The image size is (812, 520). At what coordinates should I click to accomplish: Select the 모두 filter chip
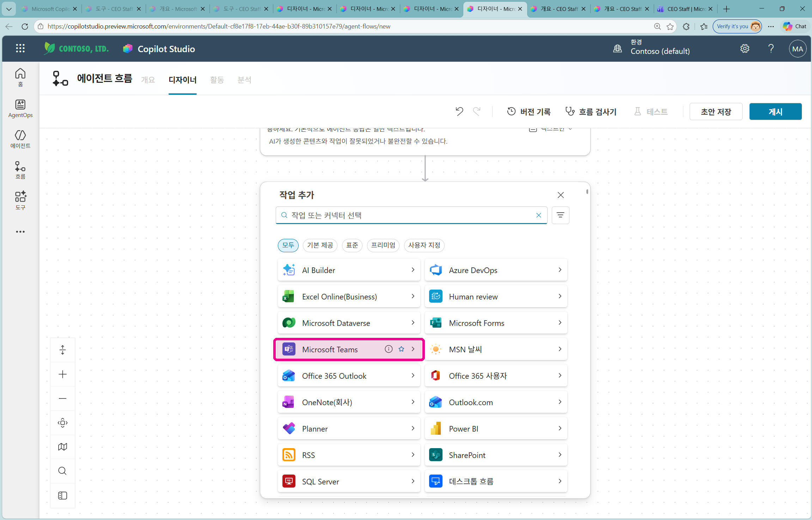point(288,245)
